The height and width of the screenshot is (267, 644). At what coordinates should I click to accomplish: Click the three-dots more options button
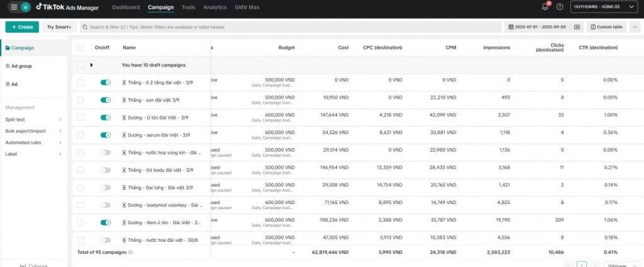tap(634, 27)
